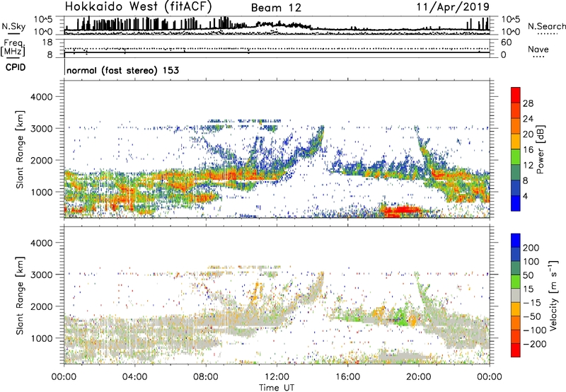566x392 pixels.
Task: Click the '16' tick on the power colorbar
Action: 528,150
